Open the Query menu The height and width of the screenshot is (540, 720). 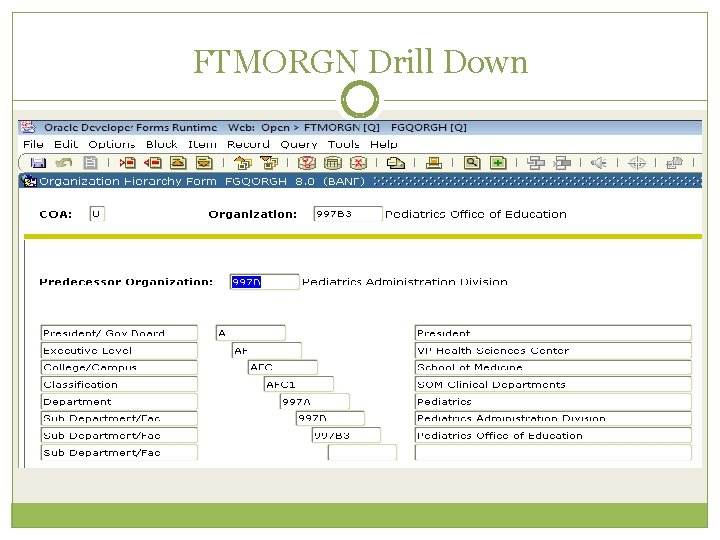(298, 144)
